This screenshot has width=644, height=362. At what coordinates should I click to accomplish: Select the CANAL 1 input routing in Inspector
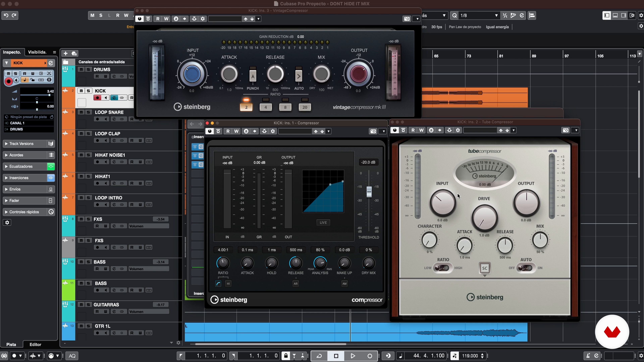29,123
